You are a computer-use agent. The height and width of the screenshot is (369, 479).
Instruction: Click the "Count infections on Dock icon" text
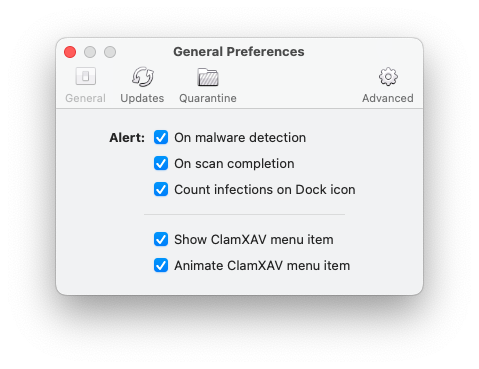265,189
